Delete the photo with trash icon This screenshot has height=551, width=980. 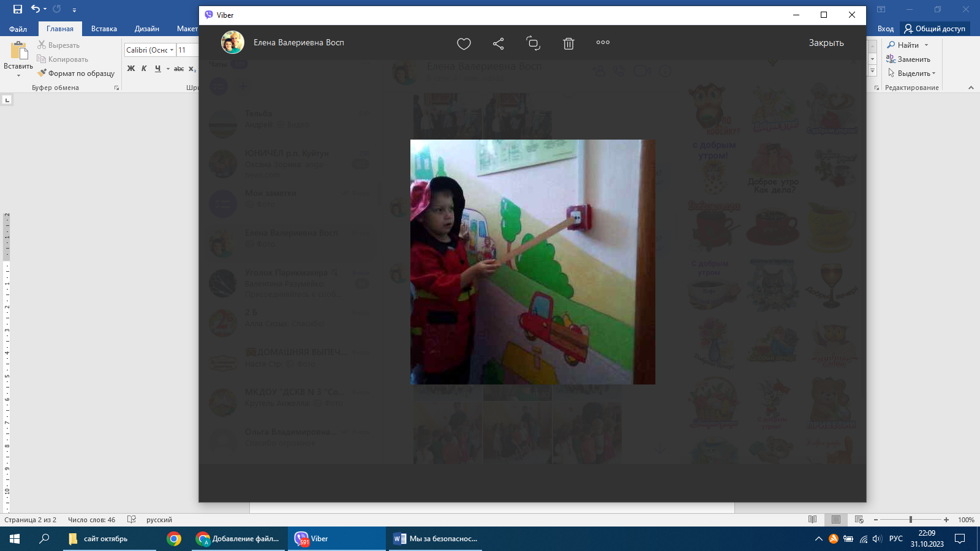coord(568,43)
